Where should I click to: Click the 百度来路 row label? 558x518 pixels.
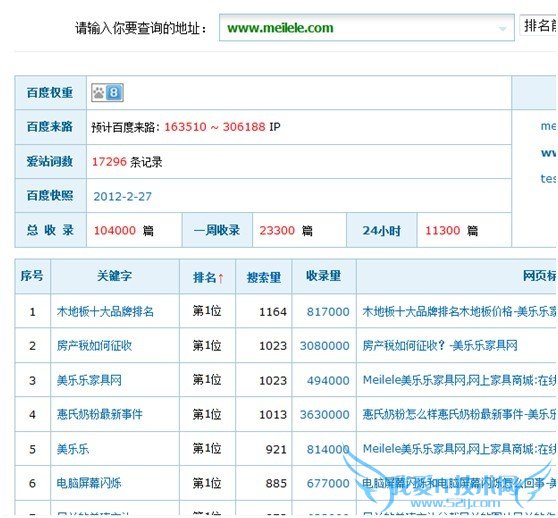click(50, 127)
